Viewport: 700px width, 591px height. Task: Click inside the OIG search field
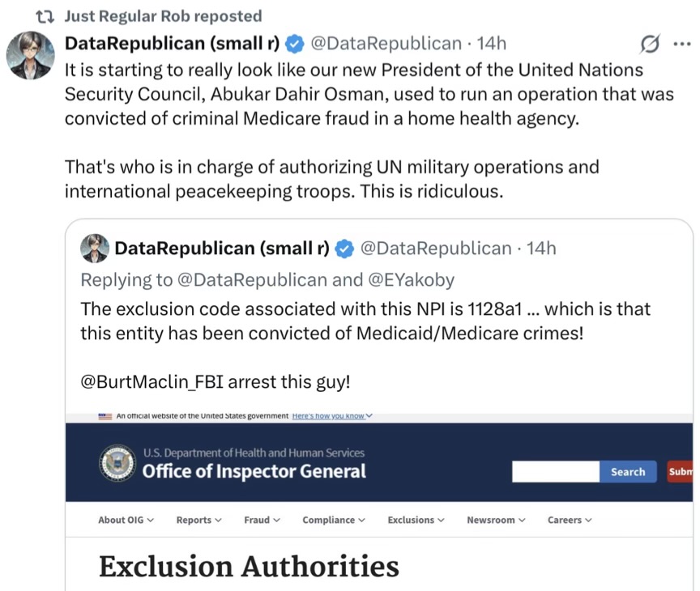click(556, 471)
